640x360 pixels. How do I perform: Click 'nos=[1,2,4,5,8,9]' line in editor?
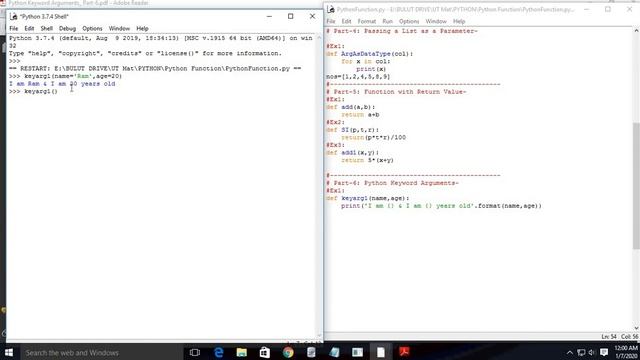tap(358, 76)
